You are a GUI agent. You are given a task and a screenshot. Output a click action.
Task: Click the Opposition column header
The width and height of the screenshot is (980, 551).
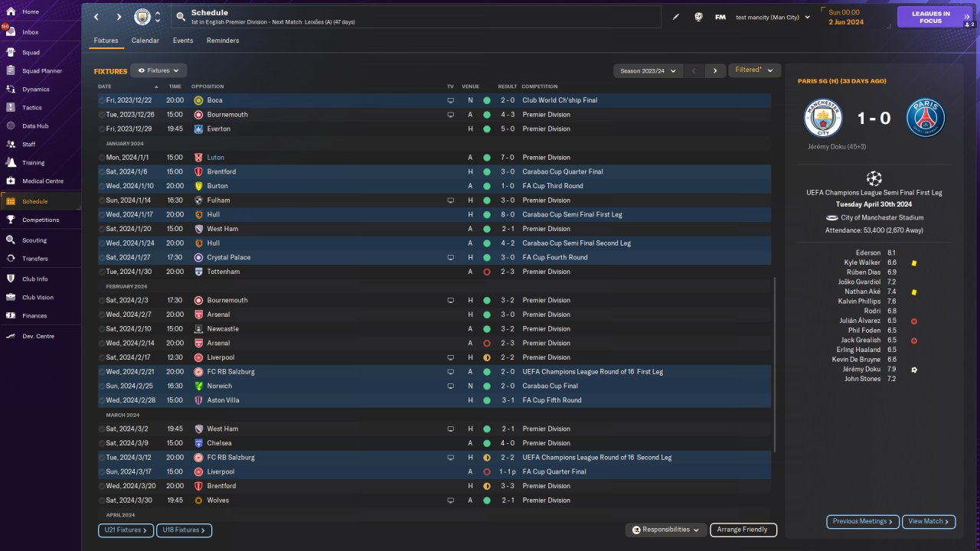[207, 86]
